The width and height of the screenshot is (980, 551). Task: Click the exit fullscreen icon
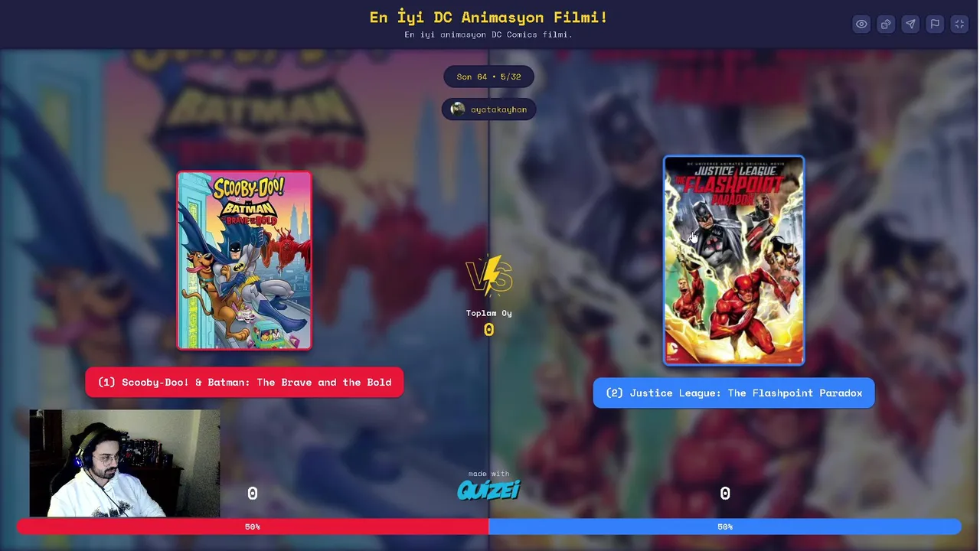(x=959, y=24)
